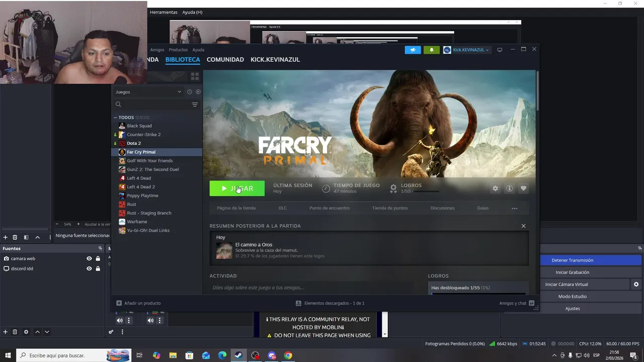The width and height of the screenshot is (644, 362).
Task: Open Steam from Windows taskbar
Action: (238, 355)
